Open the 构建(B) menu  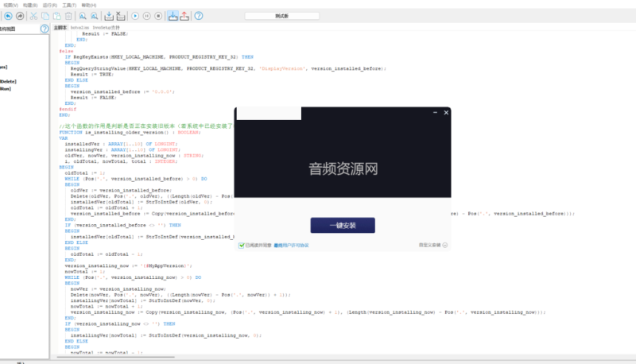coord(30,6)
